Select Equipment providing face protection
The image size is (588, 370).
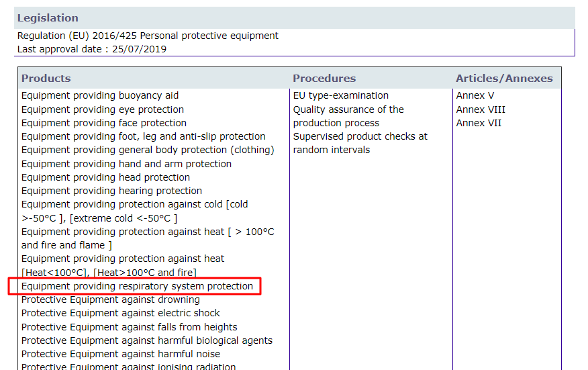coord(104,123)
